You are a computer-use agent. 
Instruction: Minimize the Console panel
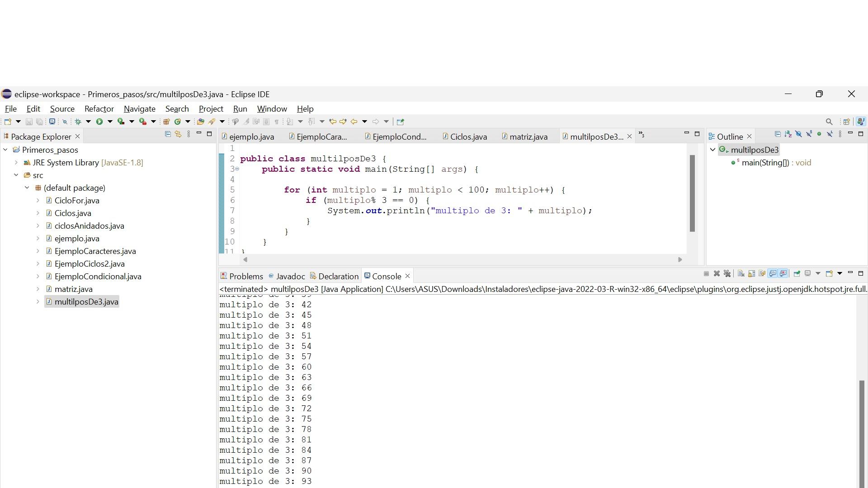[x=850, y=272]
